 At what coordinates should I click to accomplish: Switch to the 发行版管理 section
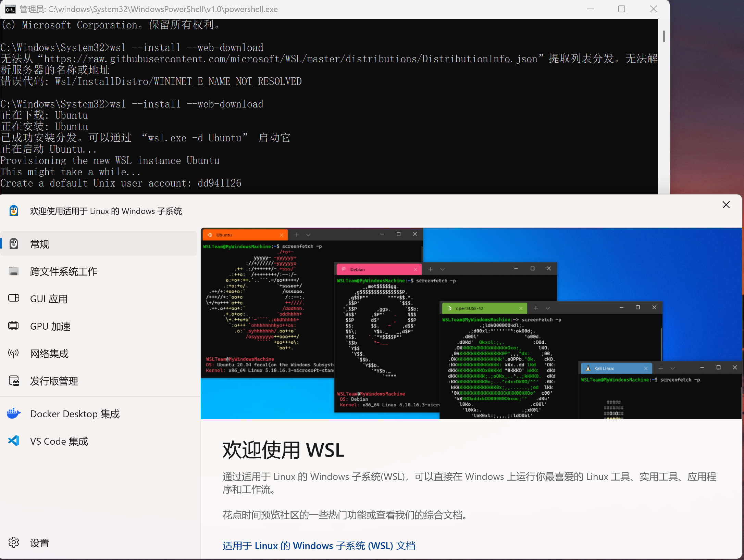tap(54, 381)
